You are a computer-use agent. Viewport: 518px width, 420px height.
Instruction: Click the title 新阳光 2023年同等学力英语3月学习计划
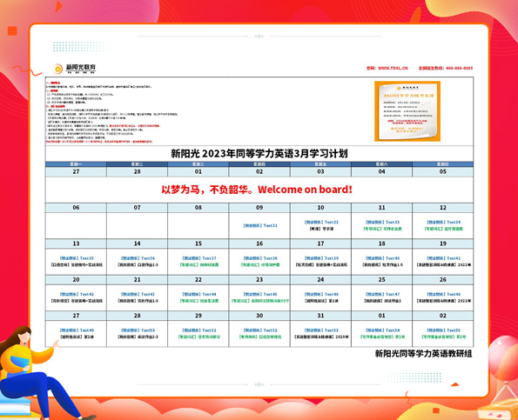click(259, 154)
